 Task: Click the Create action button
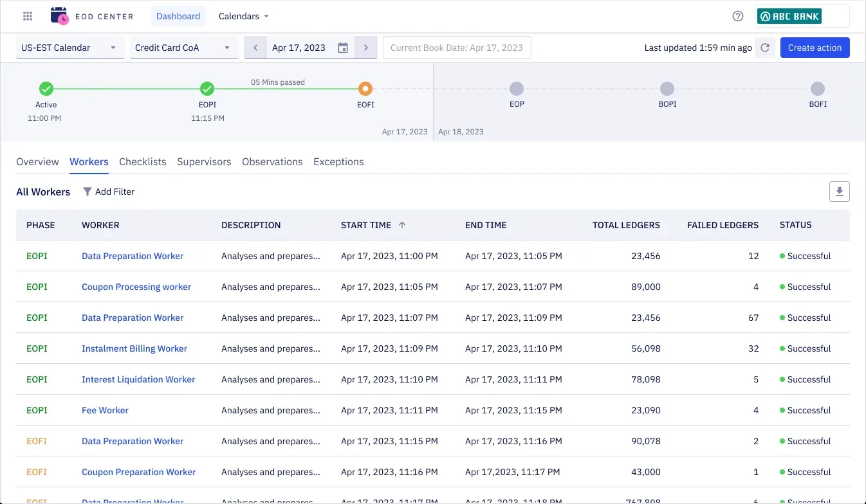pyautogui.click(x=815, y=48)
